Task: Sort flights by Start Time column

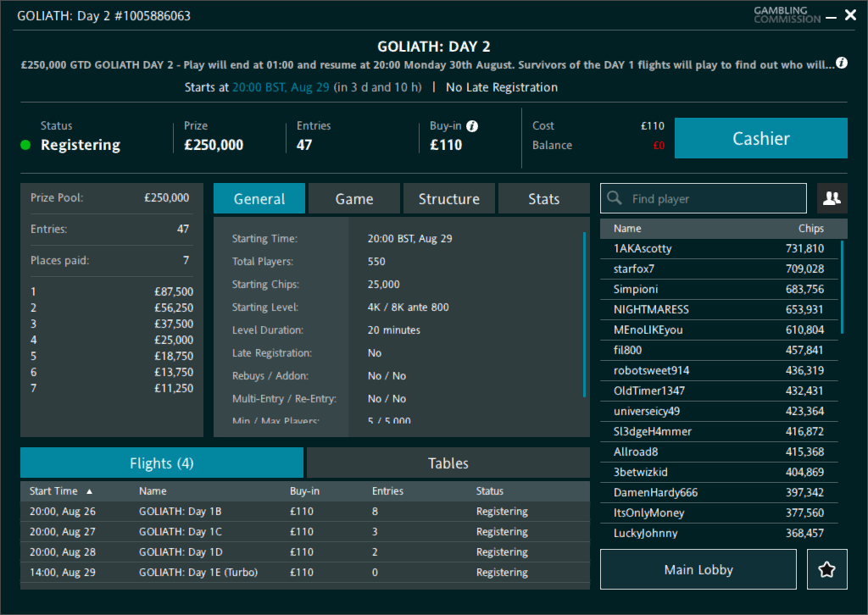Action: [53, 491]
